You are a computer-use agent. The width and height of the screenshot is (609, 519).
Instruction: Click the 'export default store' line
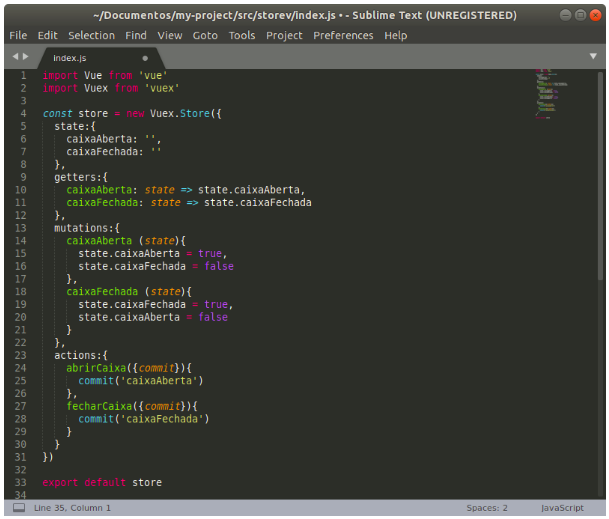click(102, 482)
